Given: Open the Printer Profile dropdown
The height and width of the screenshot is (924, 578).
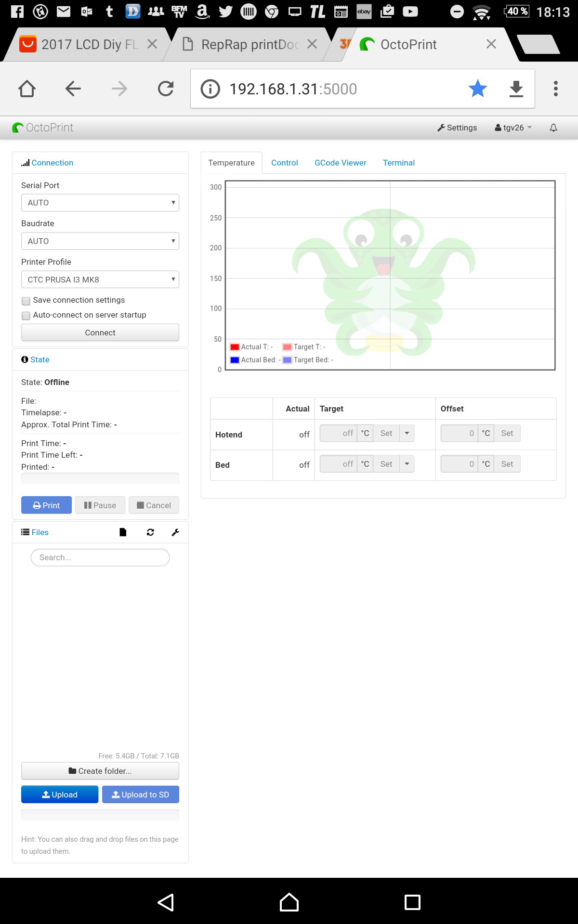Looking at the screenshot, I should tap(100, 280).
